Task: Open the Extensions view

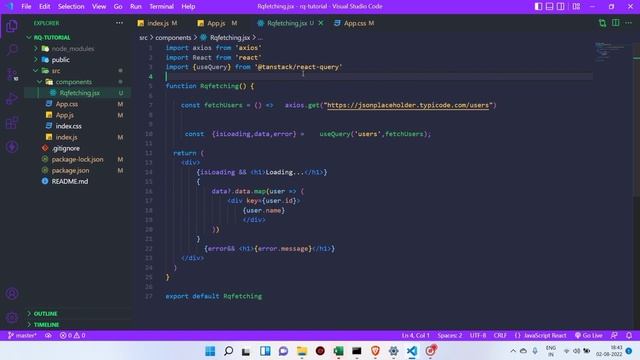Action: coord(12,122)
